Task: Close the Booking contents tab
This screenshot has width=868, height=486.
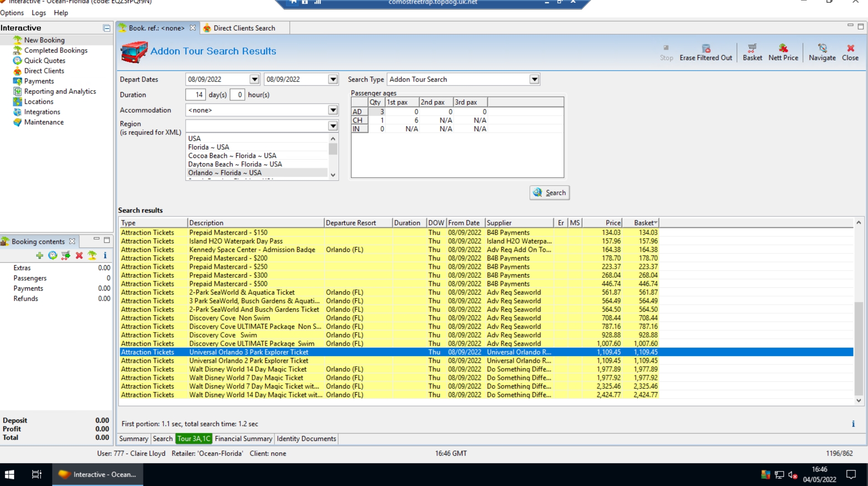Action: (x=72, y=241)
